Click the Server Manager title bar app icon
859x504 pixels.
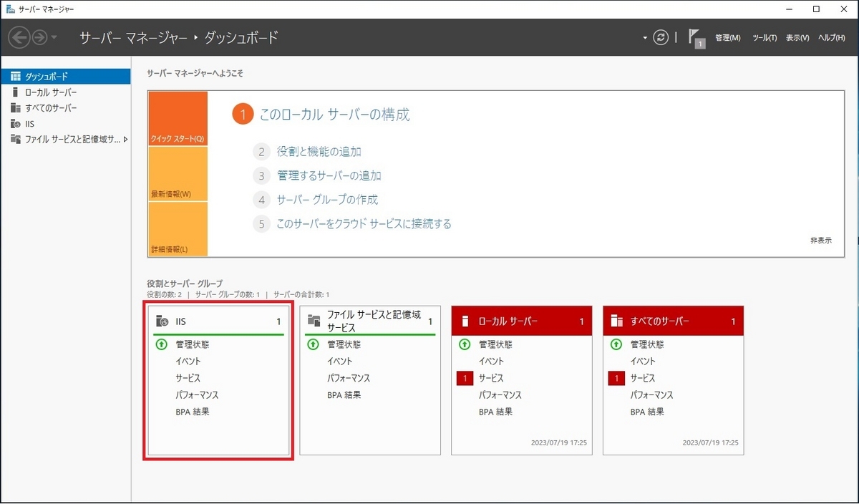[9, 9]
